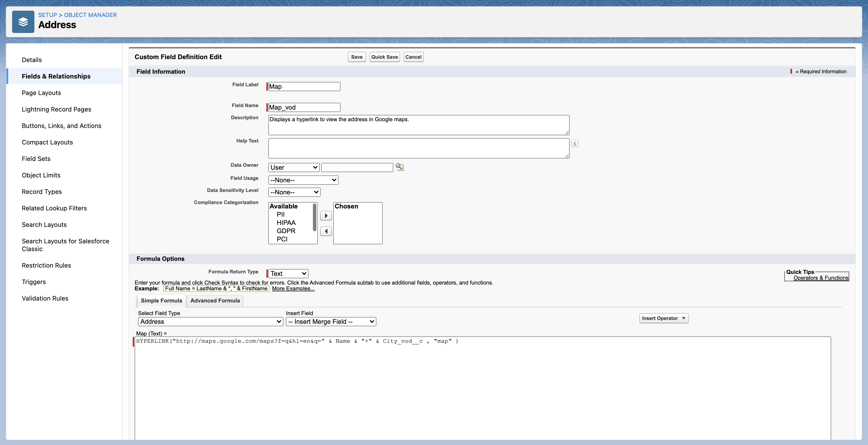
Task: Open the Data Sensitivity Level dropdown
Action: pos(294,192)
